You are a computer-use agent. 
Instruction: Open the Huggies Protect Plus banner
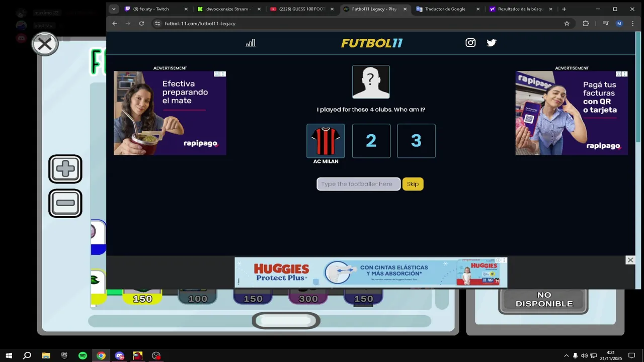[371, 273]
